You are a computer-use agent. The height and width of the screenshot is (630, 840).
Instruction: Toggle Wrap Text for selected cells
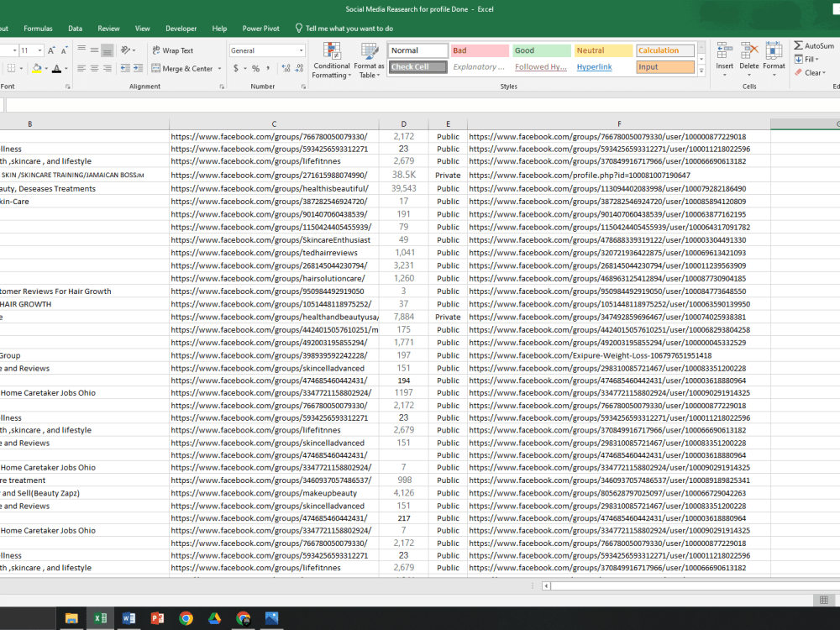[x=172, y=50]
